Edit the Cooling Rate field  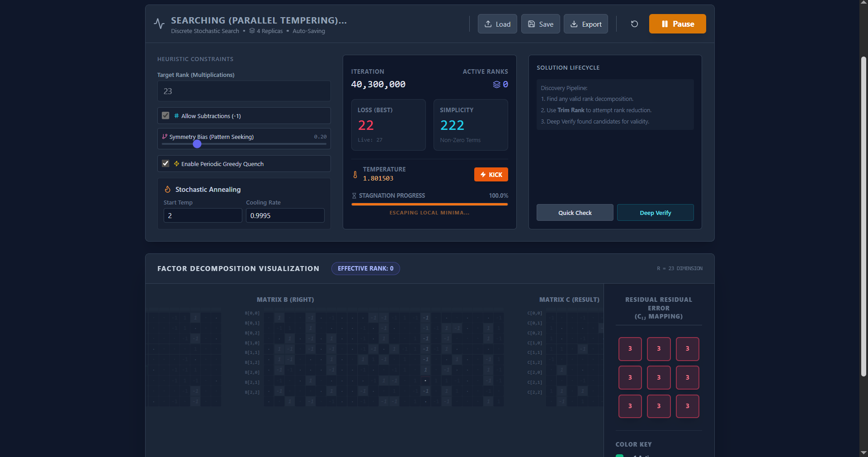pos(285,215)
